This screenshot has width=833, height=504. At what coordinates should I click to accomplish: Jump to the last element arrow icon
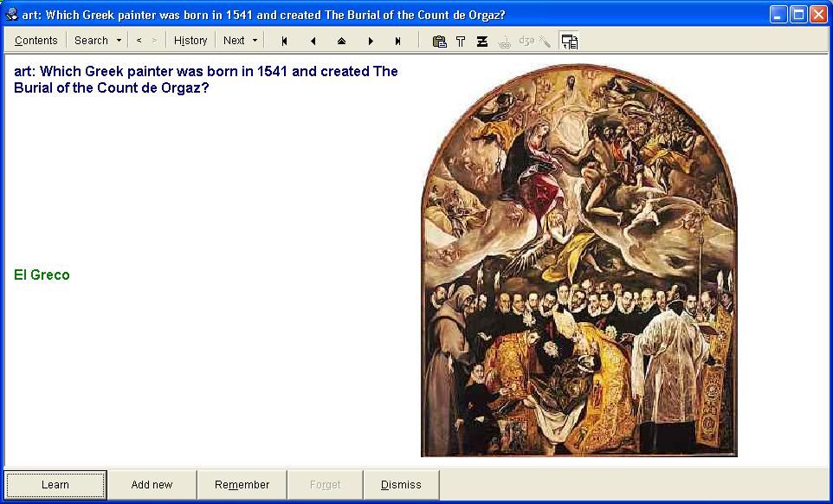pos(397,41)
